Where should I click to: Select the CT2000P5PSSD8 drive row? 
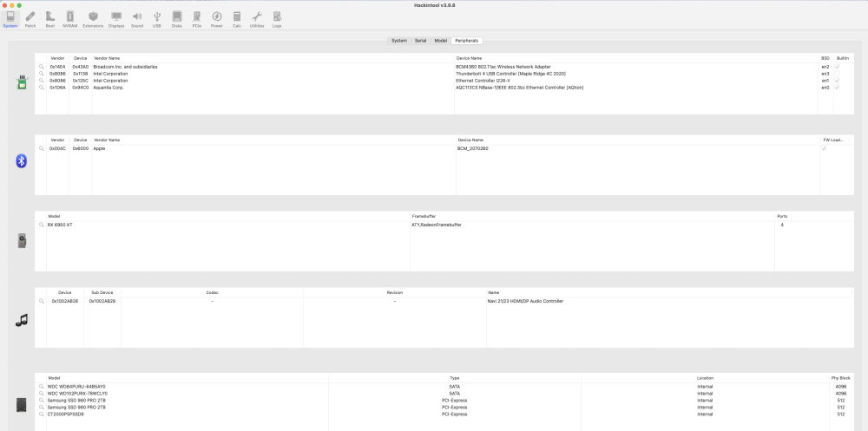tap(444, 414)
